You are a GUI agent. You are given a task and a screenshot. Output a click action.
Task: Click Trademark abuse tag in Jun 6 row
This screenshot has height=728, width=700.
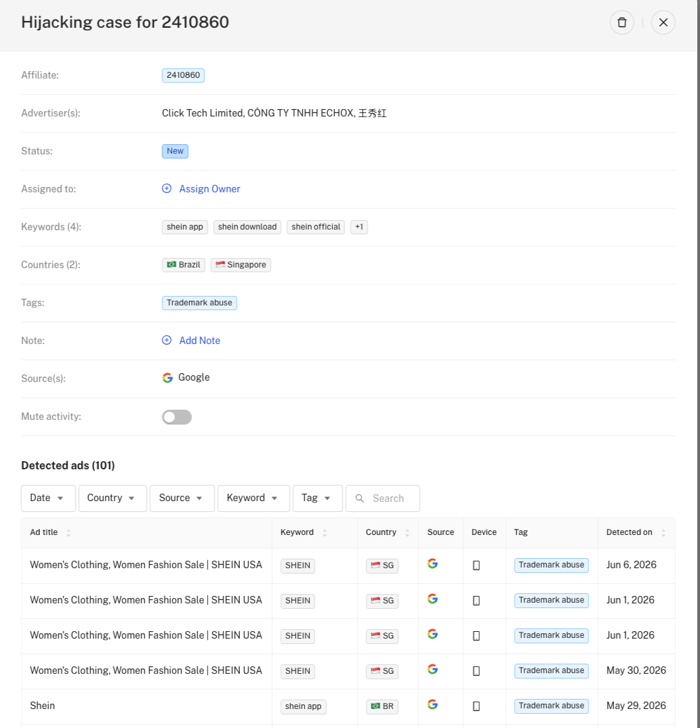(x=552, y=565)
